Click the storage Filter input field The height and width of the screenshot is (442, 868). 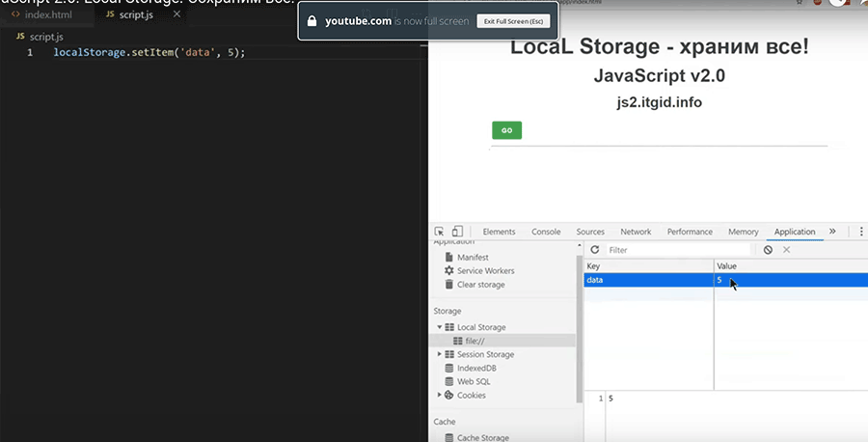pos(664,250)
